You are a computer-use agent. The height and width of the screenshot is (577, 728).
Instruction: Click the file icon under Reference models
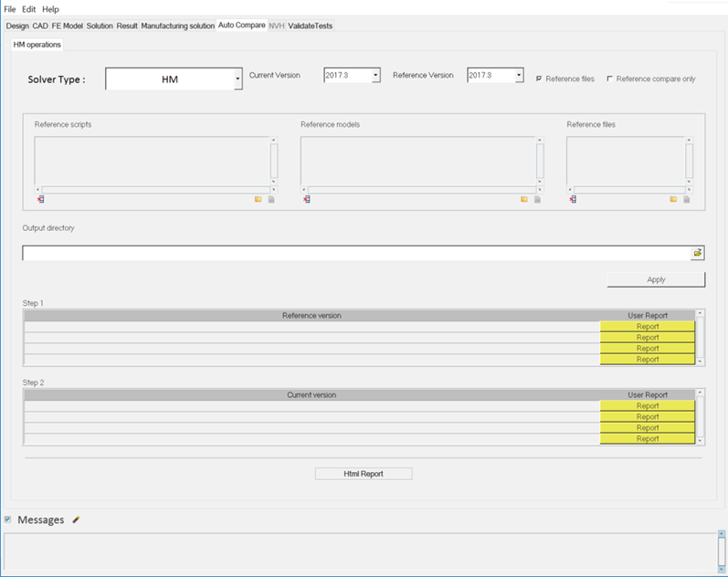[537, 199]
